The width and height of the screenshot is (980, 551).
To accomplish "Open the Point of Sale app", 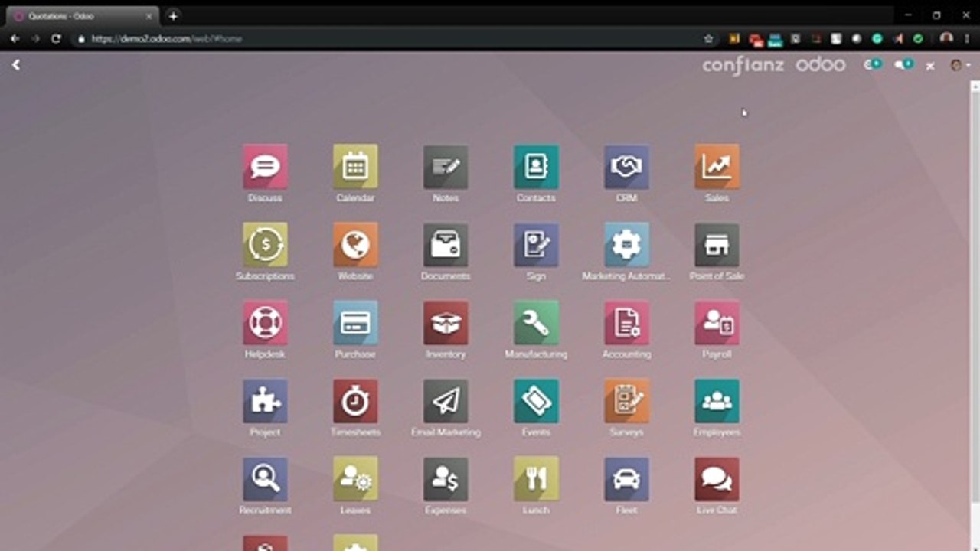I will pyautogui.click(x=717, y=245).
